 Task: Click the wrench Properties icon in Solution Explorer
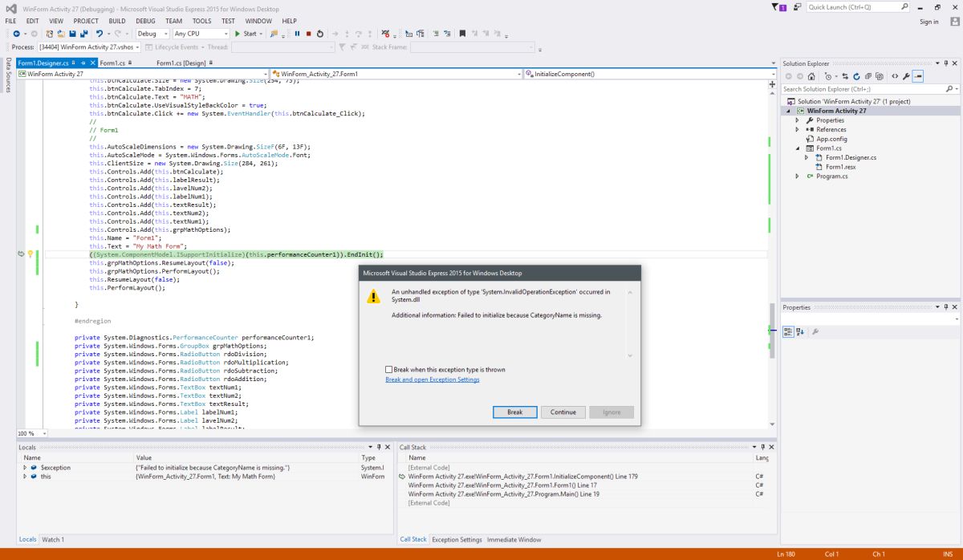(x=906, y=76)
